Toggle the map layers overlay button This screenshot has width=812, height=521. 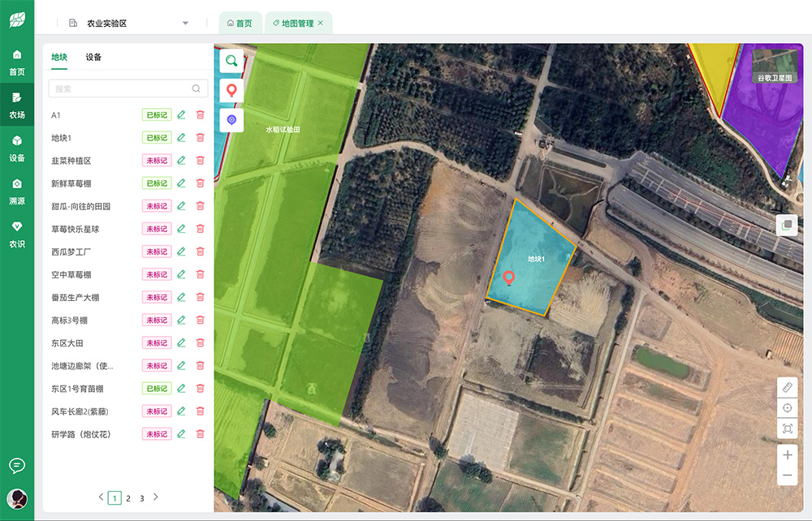pos(786,225)
